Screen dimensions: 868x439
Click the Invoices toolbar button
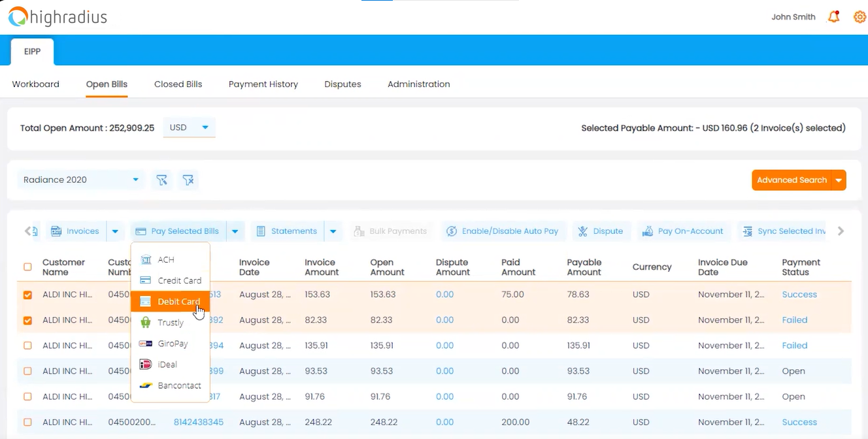point(75,231)
